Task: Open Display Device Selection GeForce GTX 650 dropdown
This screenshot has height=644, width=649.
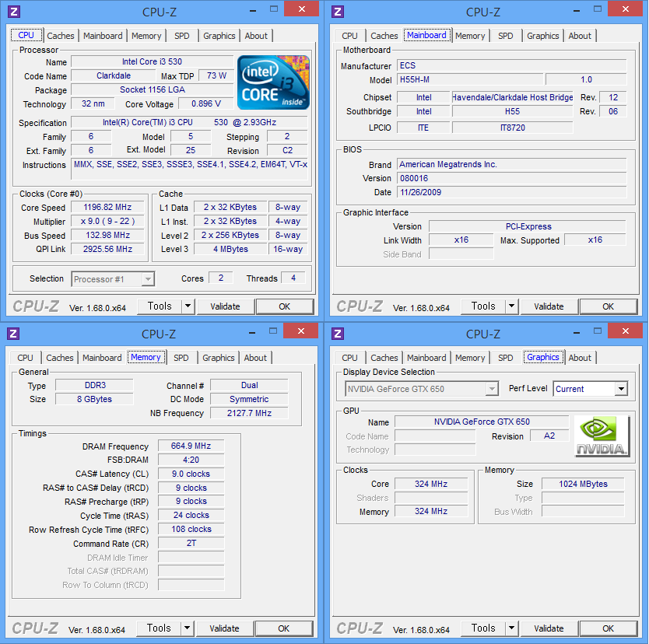Action: (491, 389)
